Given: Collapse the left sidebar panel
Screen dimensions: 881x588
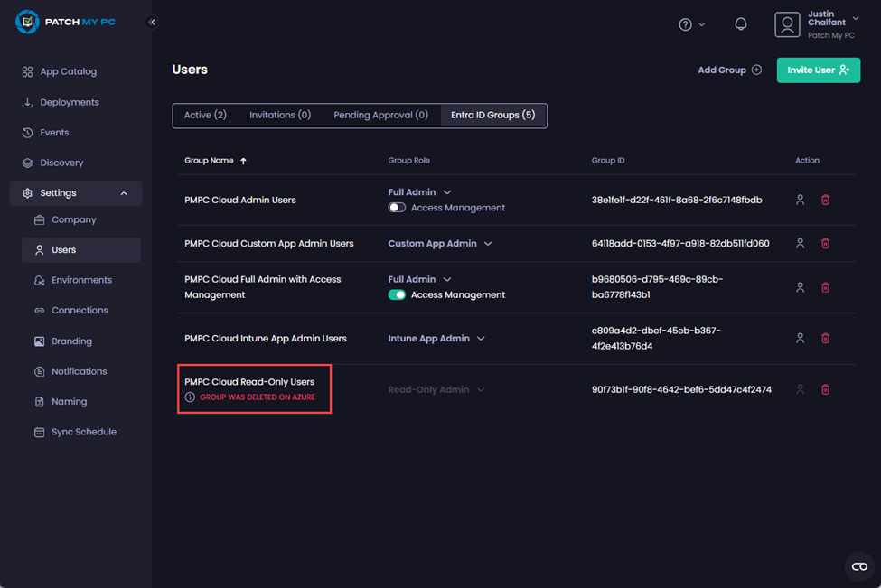Looking at the screenshot, I should click(x=152, y=22).
